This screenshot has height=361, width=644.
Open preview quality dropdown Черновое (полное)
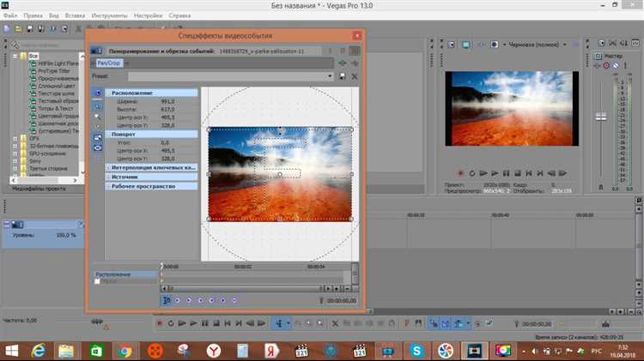tap(538, 45)
